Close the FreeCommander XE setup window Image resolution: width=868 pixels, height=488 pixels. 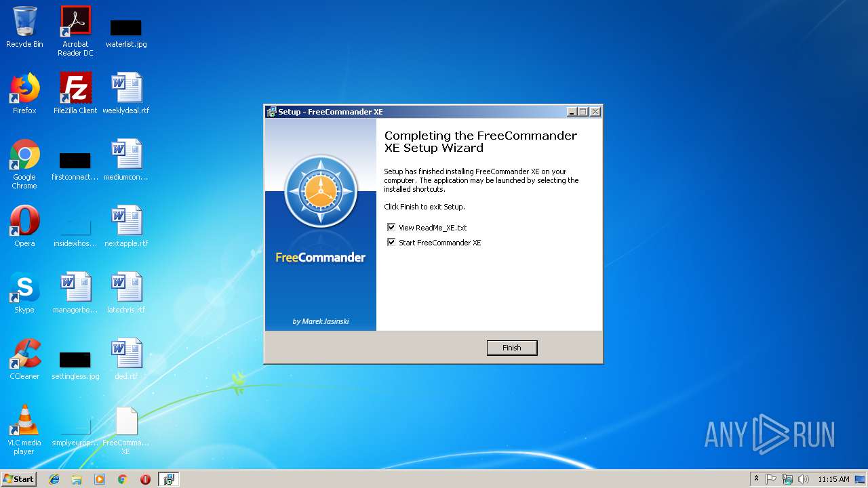coord(595,112)
